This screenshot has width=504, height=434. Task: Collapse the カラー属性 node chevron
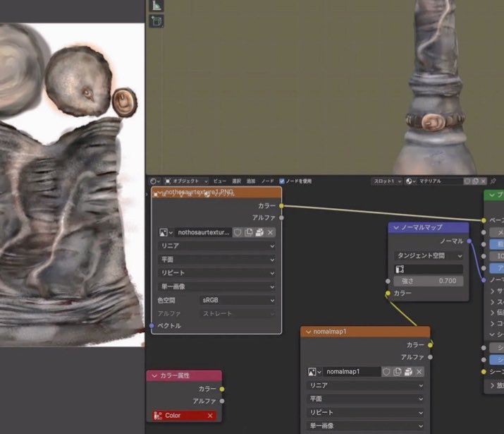coord(154,375)
